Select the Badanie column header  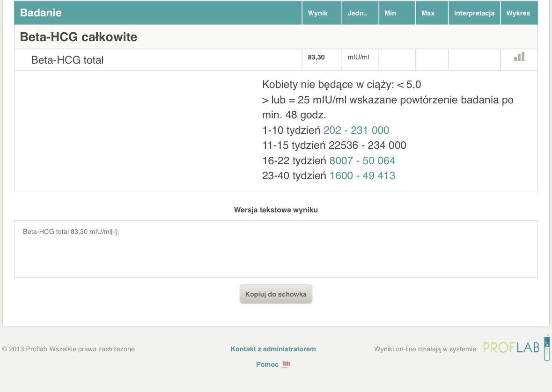(41, 13)
